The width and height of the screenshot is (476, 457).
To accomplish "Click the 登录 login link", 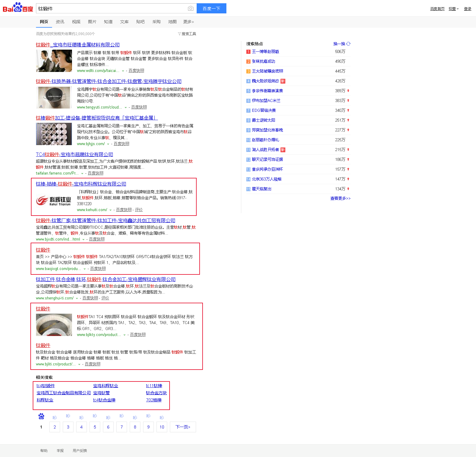I will (x=468, y=9).
